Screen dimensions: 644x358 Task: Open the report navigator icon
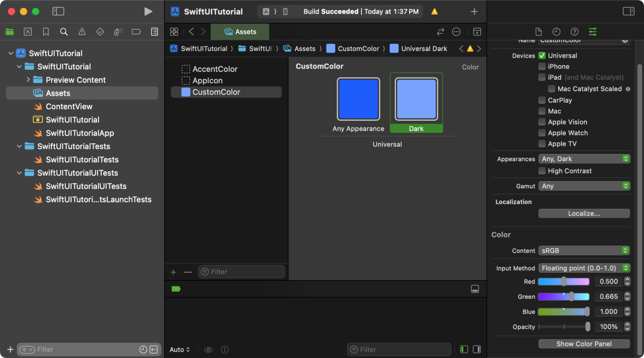click(154, 32)
